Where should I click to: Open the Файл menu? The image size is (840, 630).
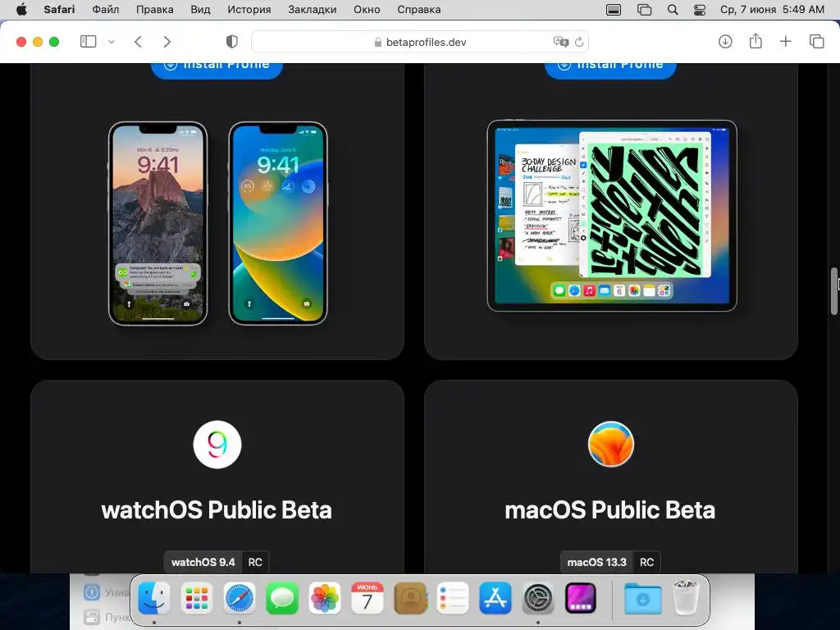coord(106,10)
